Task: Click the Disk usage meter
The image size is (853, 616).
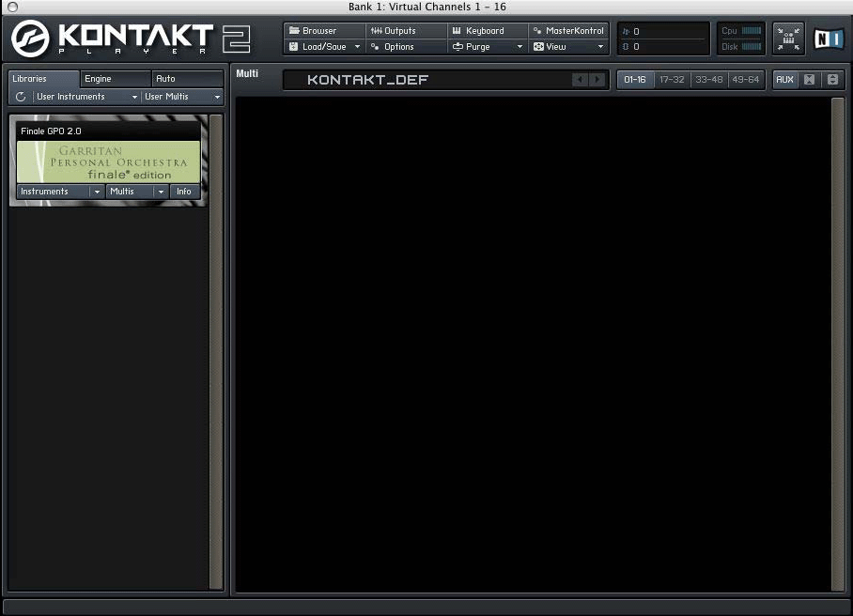Action: pyautogui.click(x=752, y=47)
